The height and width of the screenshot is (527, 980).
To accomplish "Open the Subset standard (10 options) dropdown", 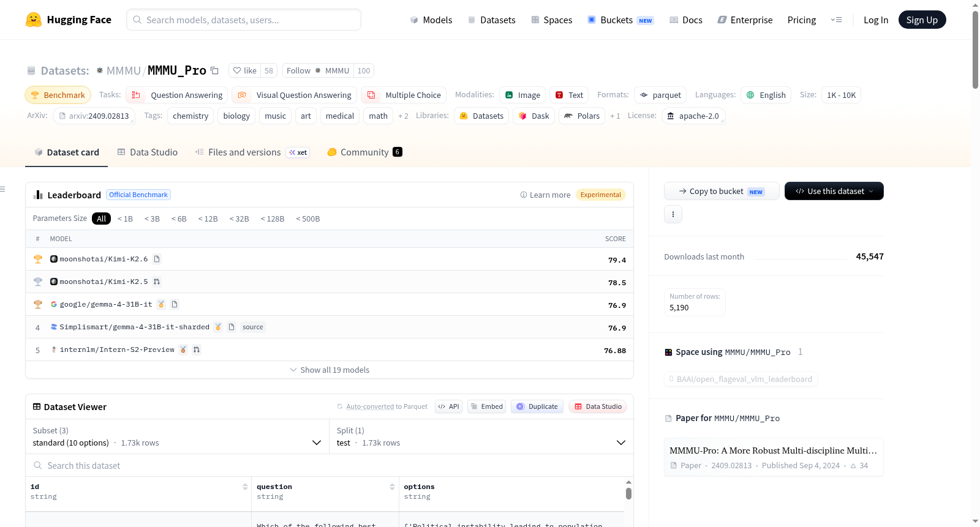I will (x=177, y=436).
